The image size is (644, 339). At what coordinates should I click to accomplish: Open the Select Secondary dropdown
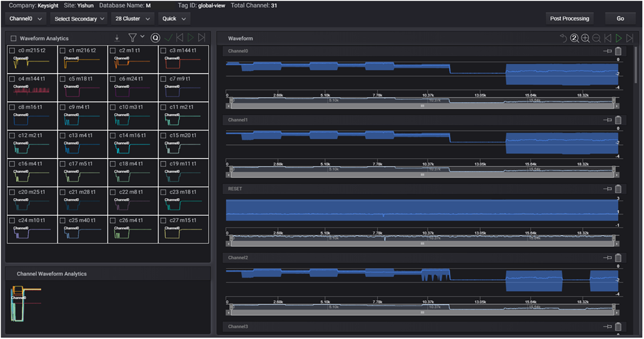pyautogui.click(x=79, y=19)
